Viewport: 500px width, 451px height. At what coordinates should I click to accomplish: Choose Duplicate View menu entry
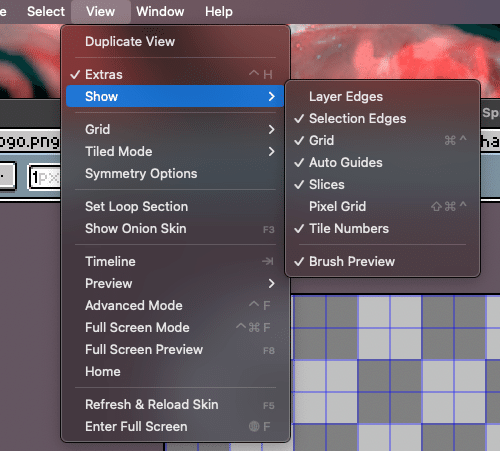point(175,41)
